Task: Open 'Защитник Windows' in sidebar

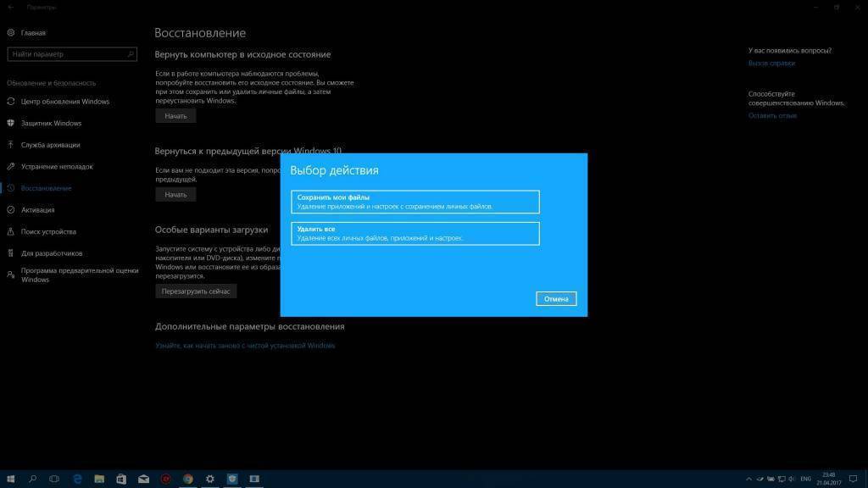Action: [51, 123]
